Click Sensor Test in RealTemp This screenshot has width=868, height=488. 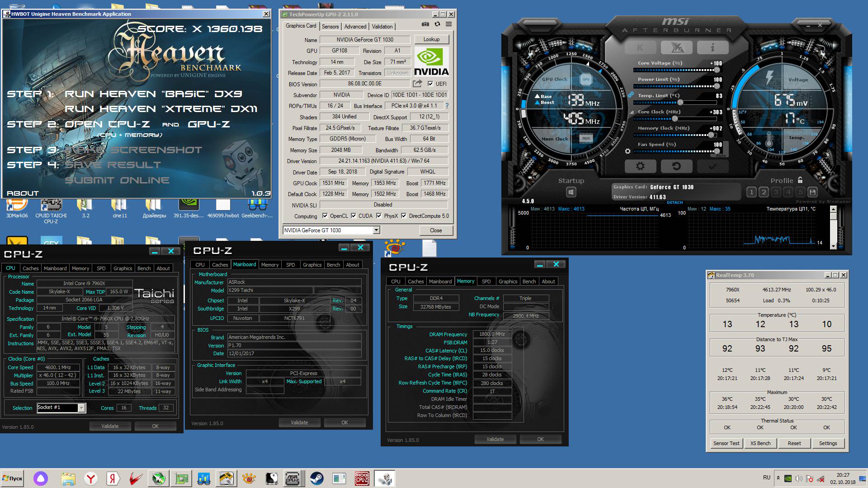pos(726,443)
